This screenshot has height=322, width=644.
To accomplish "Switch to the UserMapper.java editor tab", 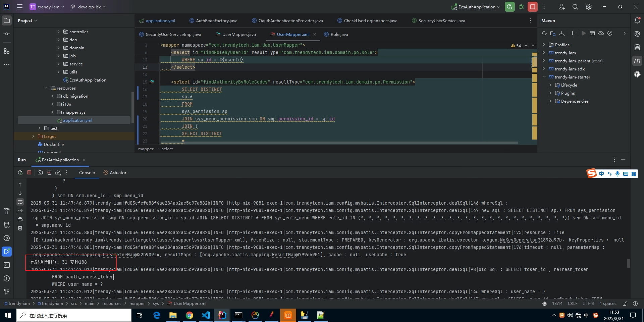I will pyautogui.click(x=238, y=34).
